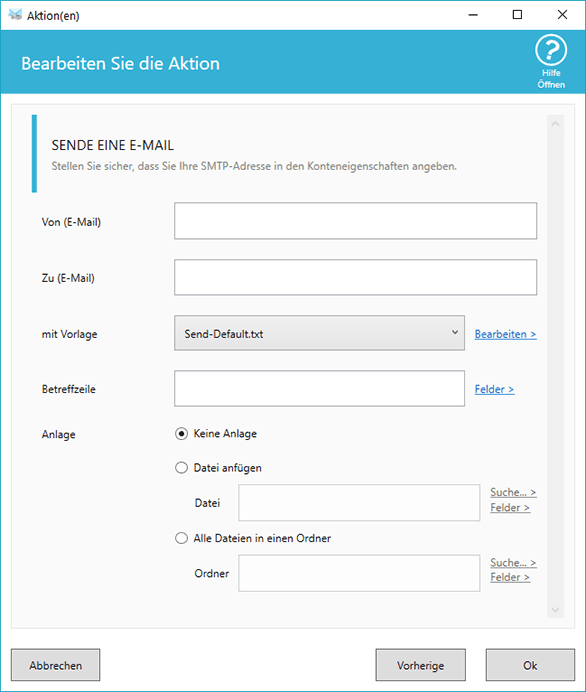
Task: Click Suche... > link beside Datei field
Action: click(513, 492)
